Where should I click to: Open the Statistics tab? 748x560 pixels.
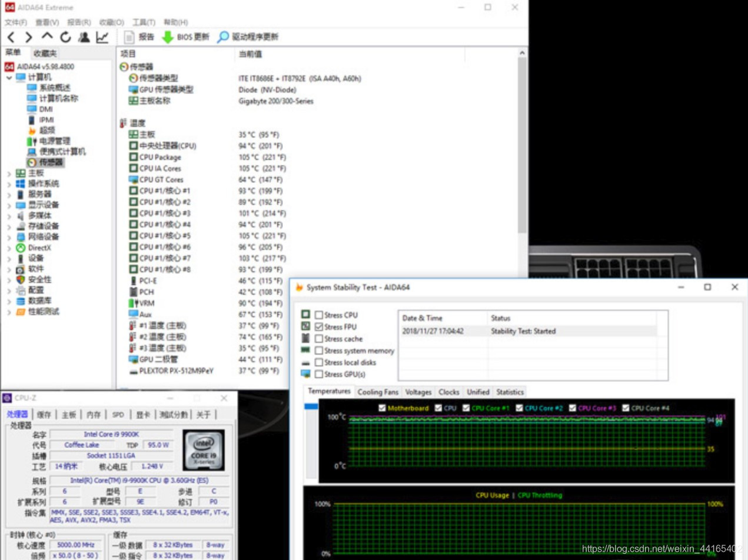pyautogui.click(x=510, y=392)
